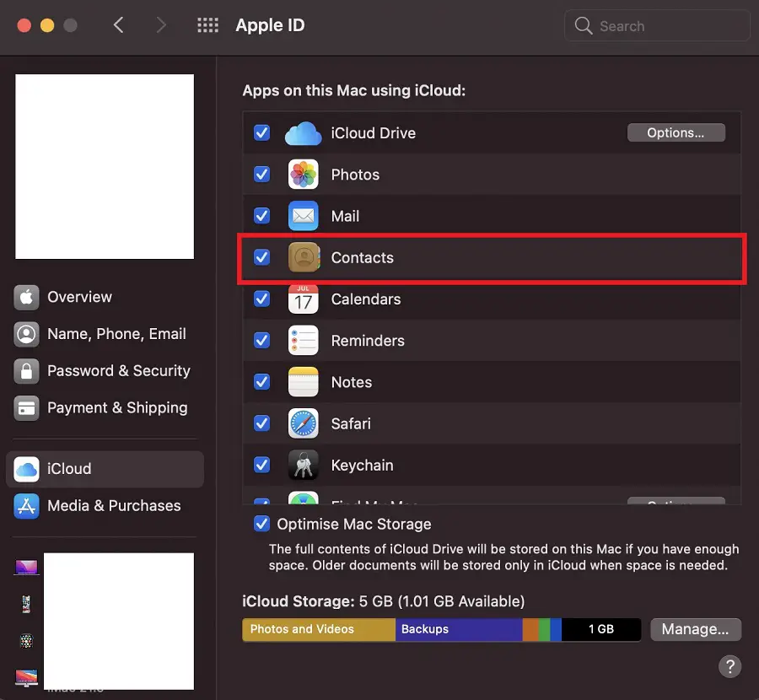Uncheck the iCloud Drive checkbox
The width and height of the screenshot is (759, 700).
[262, 132]
